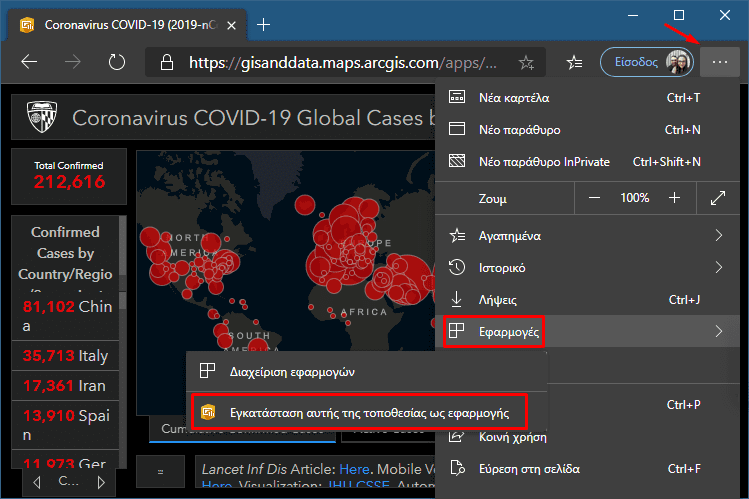Choose Νέα καρτέλα from the menu
The image size is (749, 499).
pos(587,98)
